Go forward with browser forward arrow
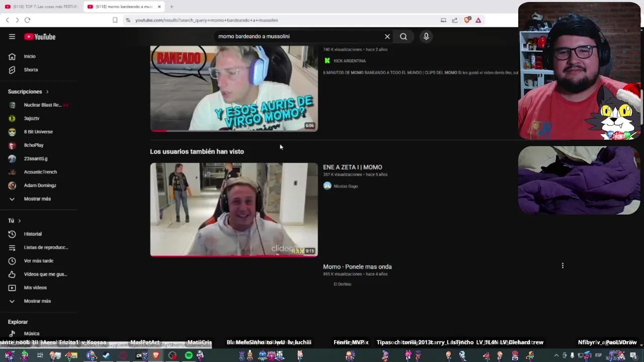The image size is (644, 362). pyautogui.click(x=17, y=20)
